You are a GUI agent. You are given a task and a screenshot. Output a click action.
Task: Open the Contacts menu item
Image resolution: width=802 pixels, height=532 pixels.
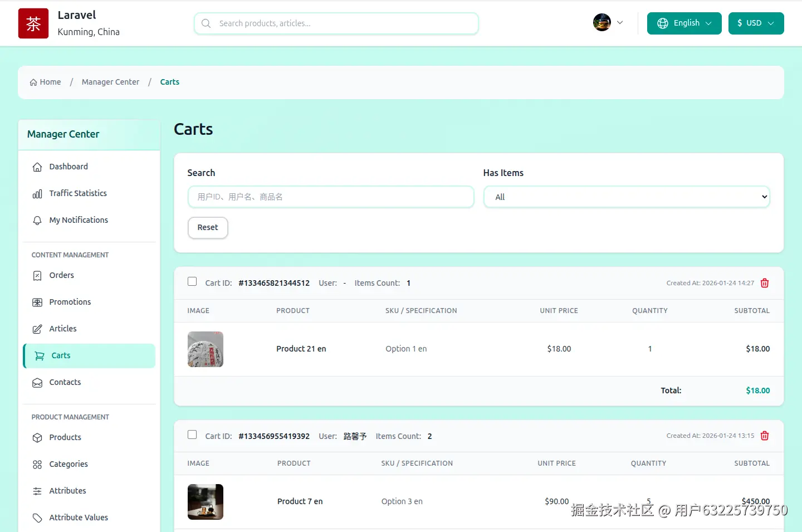tap(89, 382)
